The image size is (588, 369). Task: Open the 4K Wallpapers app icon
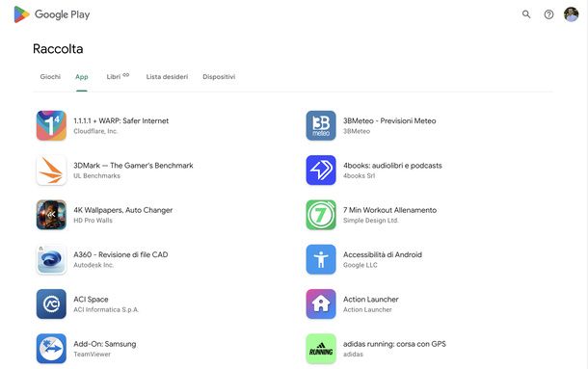tap(51, 215)
